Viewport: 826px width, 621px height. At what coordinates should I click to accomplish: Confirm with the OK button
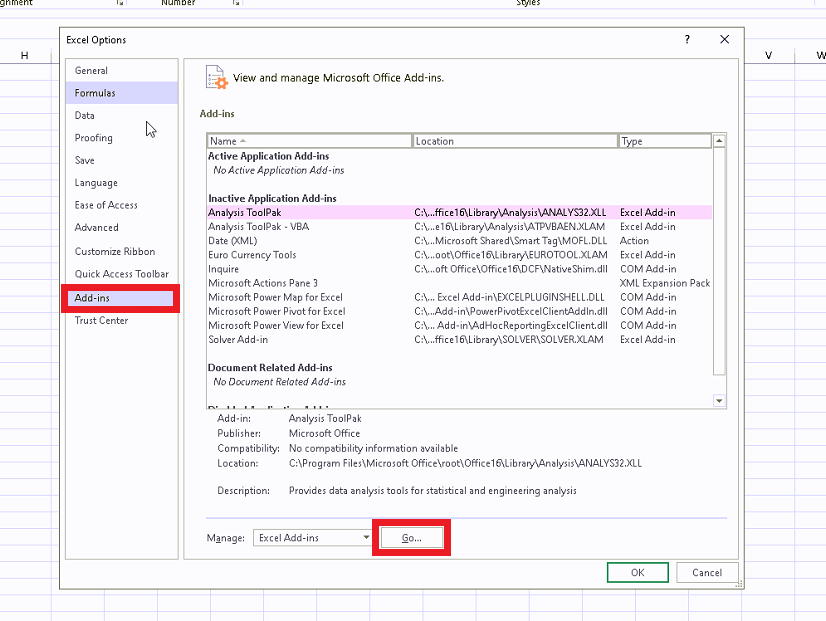click(637, 573)
